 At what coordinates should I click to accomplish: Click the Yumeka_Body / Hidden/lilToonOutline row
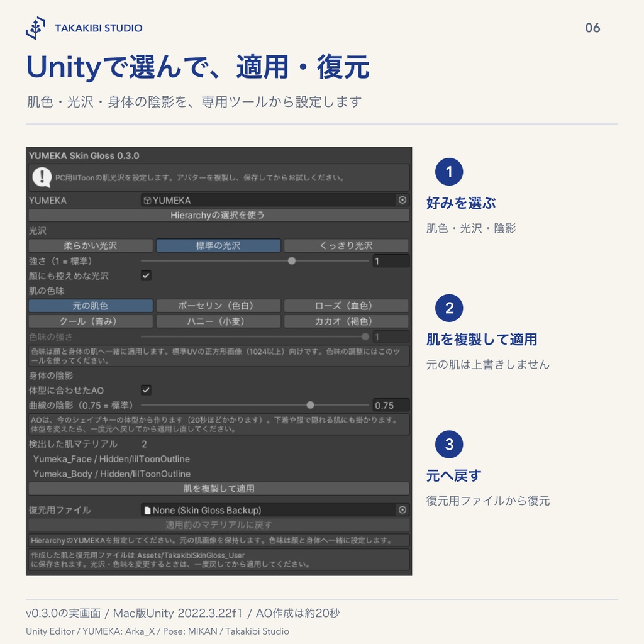tap(112, 474)
